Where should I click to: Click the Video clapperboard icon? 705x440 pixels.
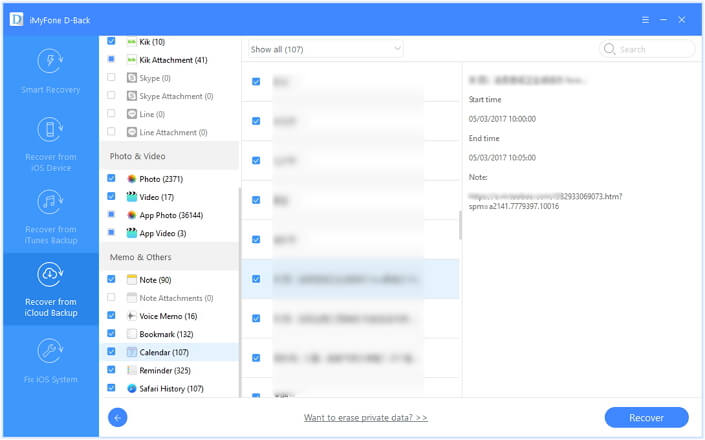coord(132,197)
